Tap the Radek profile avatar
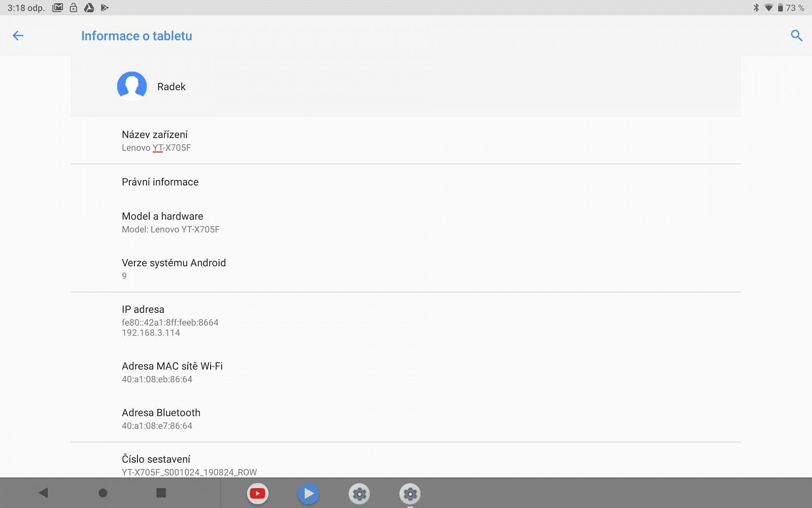 tap(132, 86)
